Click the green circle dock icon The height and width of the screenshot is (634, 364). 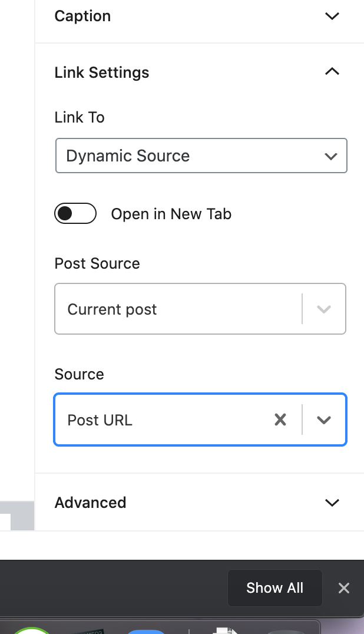pyautogui.click(x=31, y=630)
